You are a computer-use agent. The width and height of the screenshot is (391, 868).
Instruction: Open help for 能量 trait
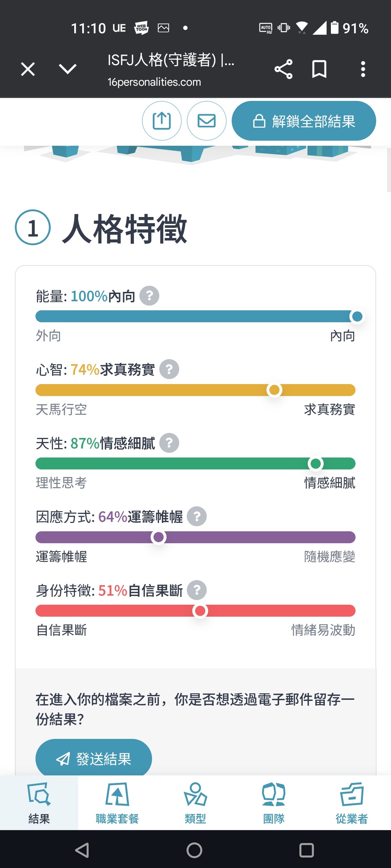tap(150, 296)
